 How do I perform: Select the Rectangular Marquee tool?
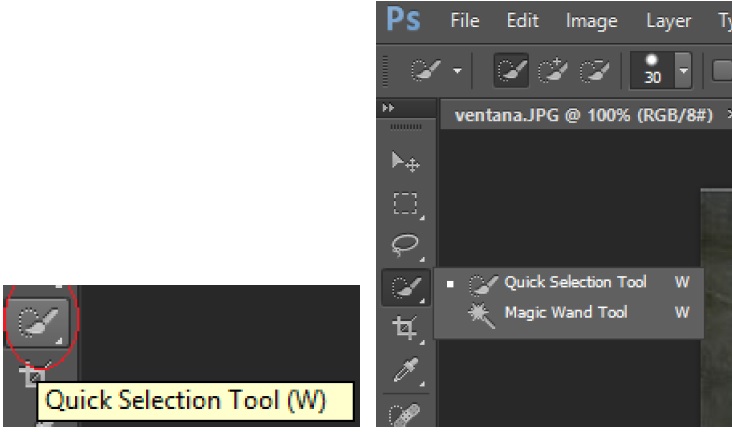[x=405, y=204]
